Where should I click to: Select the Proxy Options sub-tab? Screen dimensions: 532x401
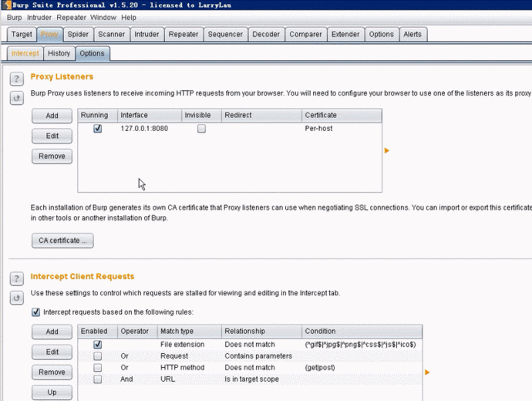click(93, 54)
